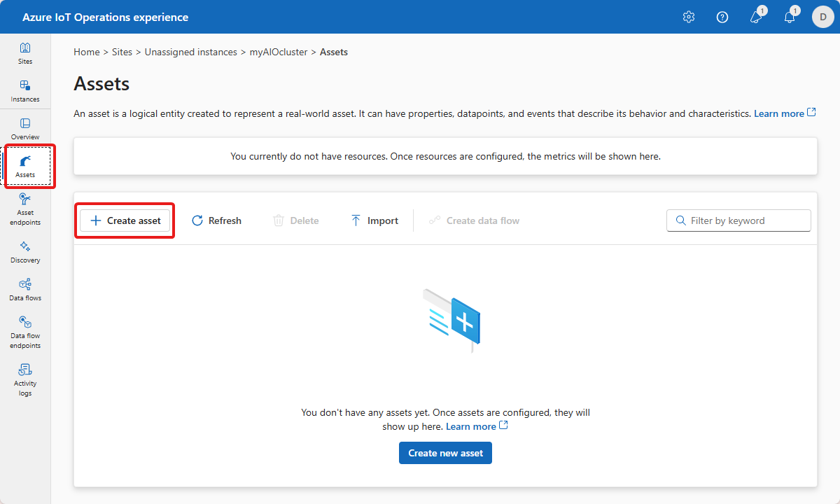The image size is (840, 504).
Task: Open the settings gear icon
Action: [x=689, y=17]
